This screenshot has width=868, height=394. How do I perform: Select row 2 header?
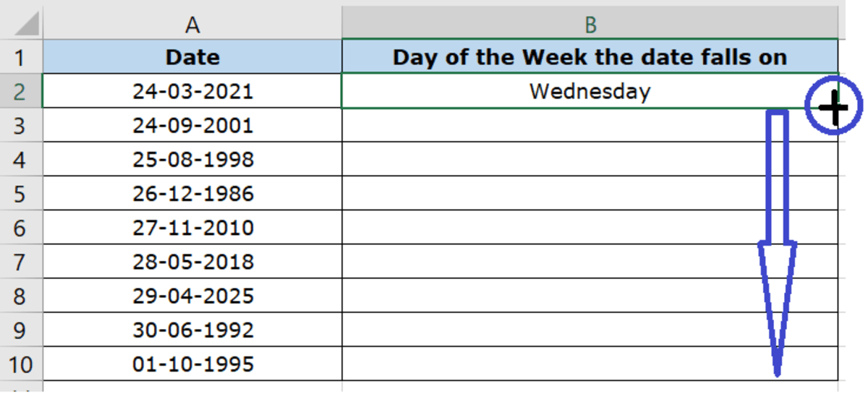[x=21, y=92]
